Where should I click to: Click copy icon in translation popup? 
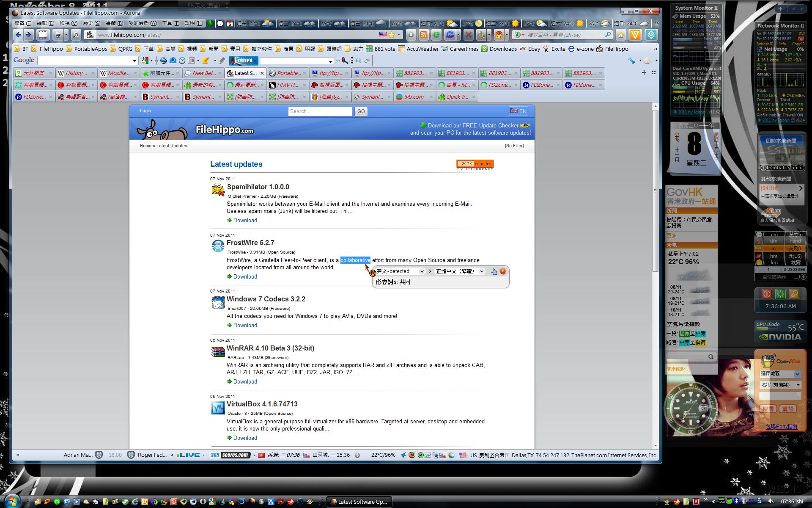tap(494, 271)
